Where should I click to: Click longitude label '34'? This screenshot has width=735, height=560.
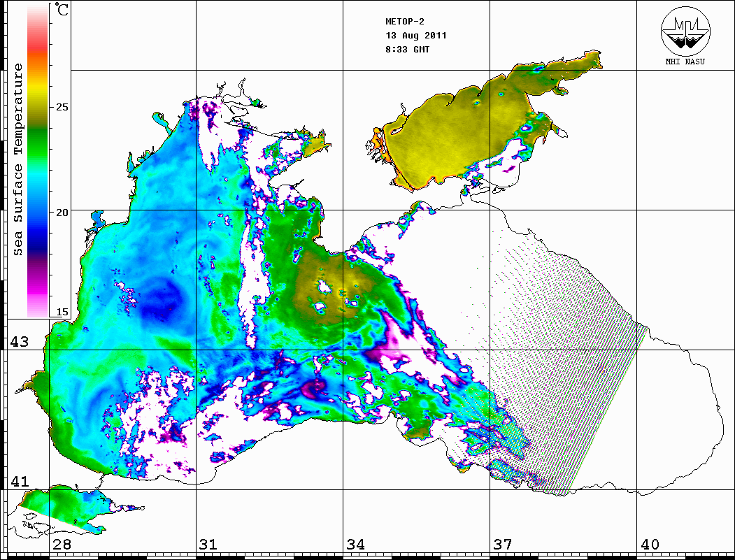[x=355, y=545]
